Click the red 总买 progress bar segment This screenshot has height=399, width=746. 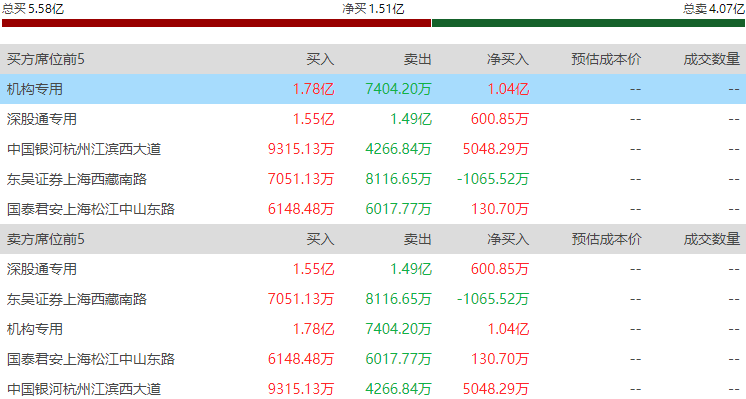pos(216,23)
